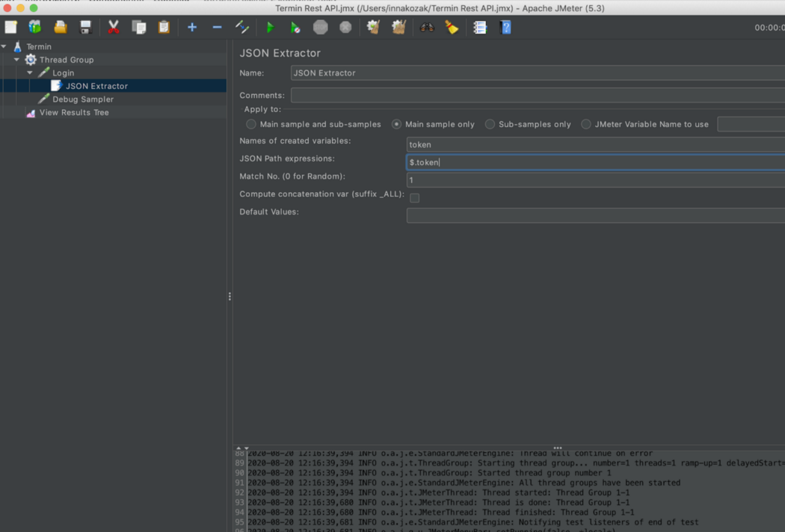Viewport: 785px width, 532px height.
Task: Click the Function Helper list icon
Action: (480, 28)
